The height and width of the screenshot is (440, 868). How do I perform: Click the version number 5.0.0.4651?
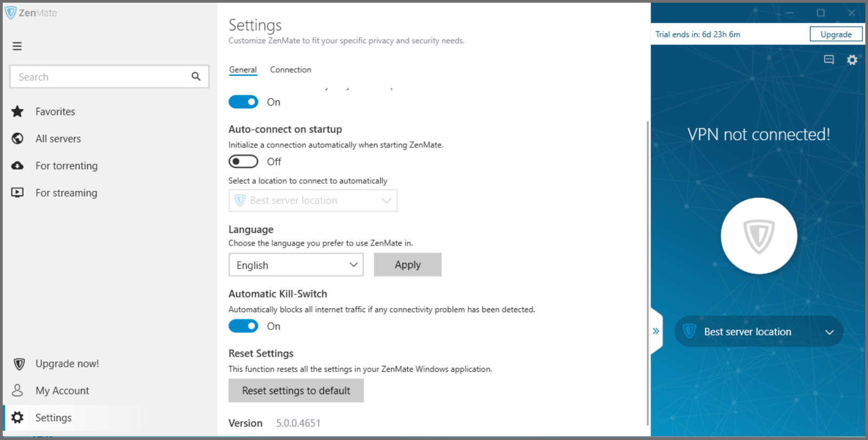pos(298,423)
